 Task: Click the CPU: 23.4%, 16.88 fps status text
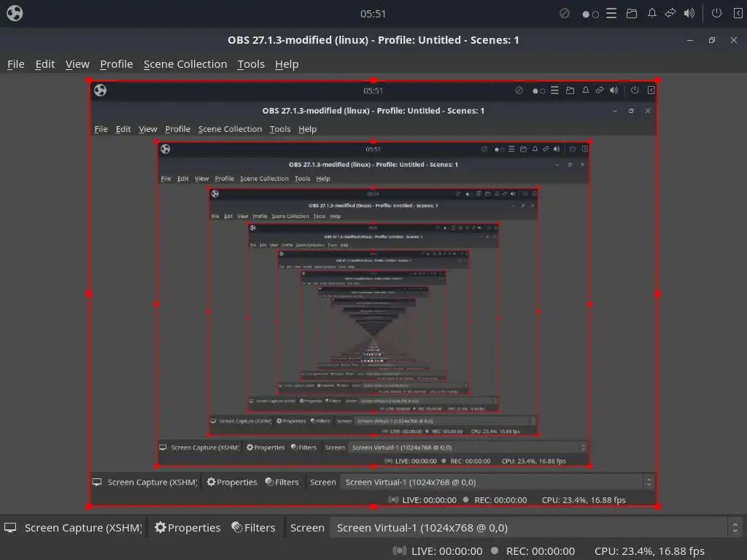coord(649,551)
